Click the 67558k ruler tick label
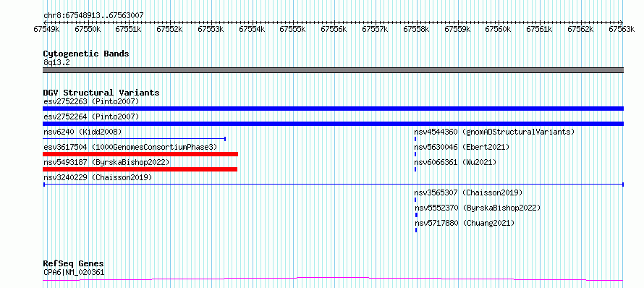The image size is (644, 288). 417,30
